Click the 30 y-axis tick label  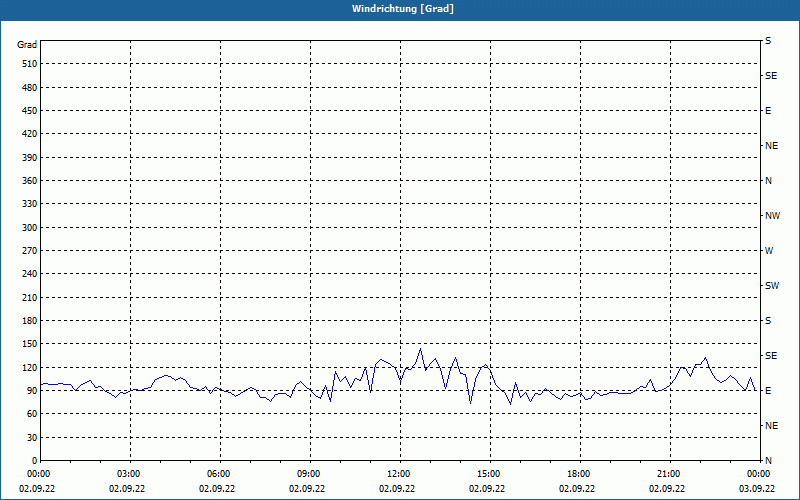pyautogui.click(x=32, y=438)
